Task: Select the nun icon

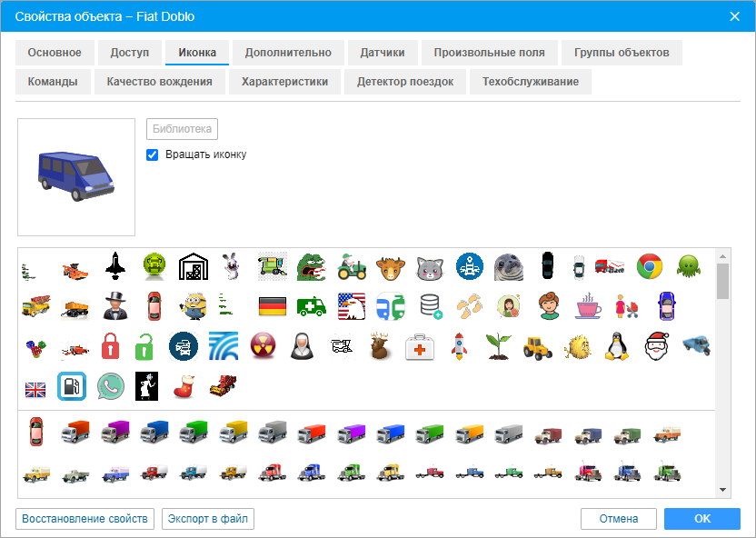Action: pyautogui.click(x=303, y=346)
